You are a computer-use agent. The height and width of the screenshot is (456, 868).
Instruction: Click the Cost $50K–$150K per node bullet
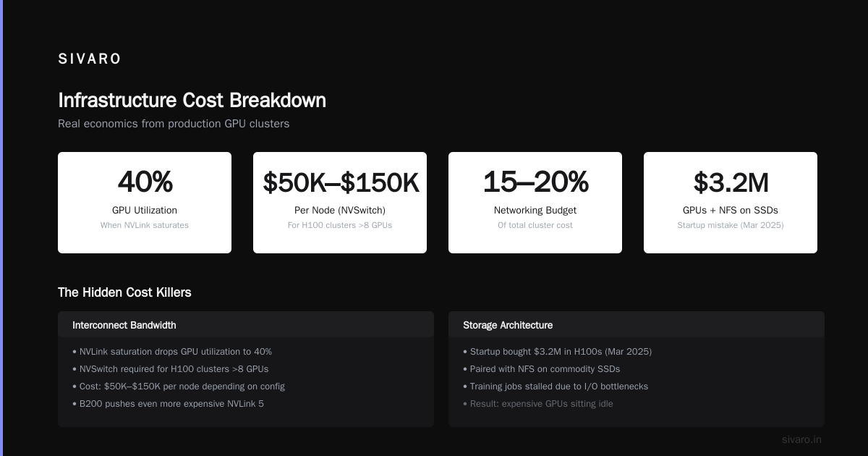179,387
